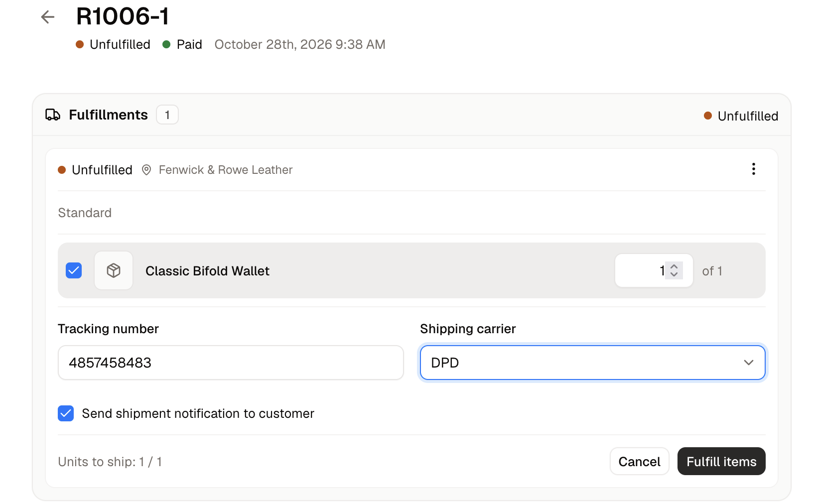Click the "of 1" quantity text
This screenshot has height=504, width=815.
click(712, 271)
